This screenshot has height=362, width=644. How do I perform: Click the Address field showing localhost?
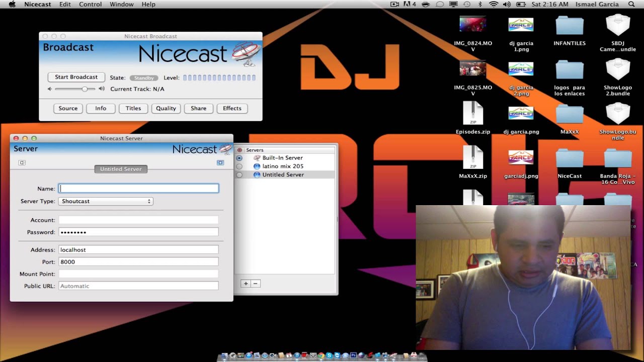[x=139, y=249]
